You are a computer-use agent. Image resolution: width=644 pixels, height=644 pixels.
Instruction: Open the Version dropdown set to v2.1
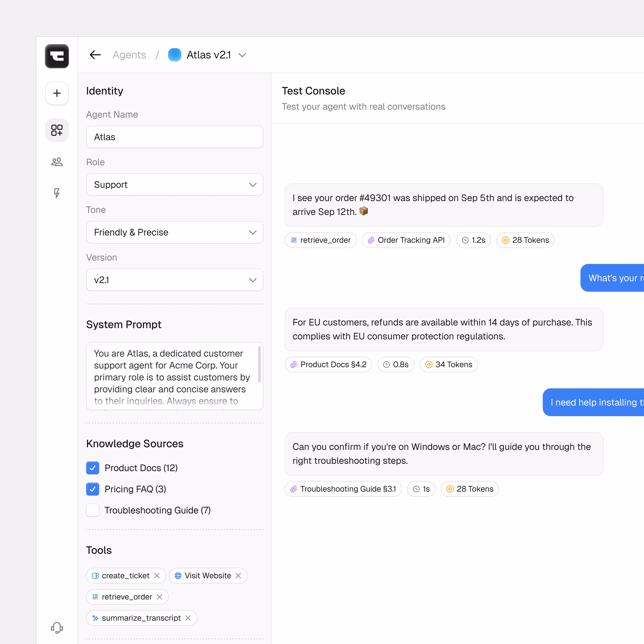[x=175, y=280]
